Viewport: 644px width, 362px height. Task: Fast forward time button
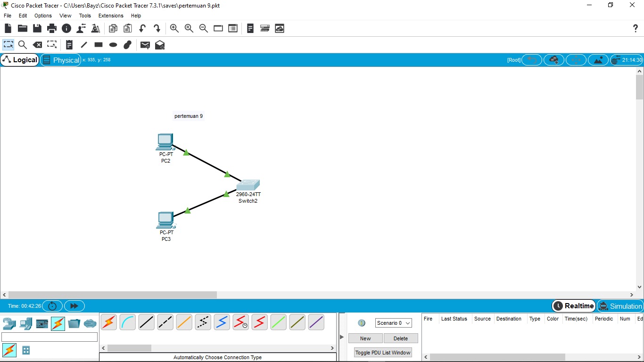pos(74,306)
